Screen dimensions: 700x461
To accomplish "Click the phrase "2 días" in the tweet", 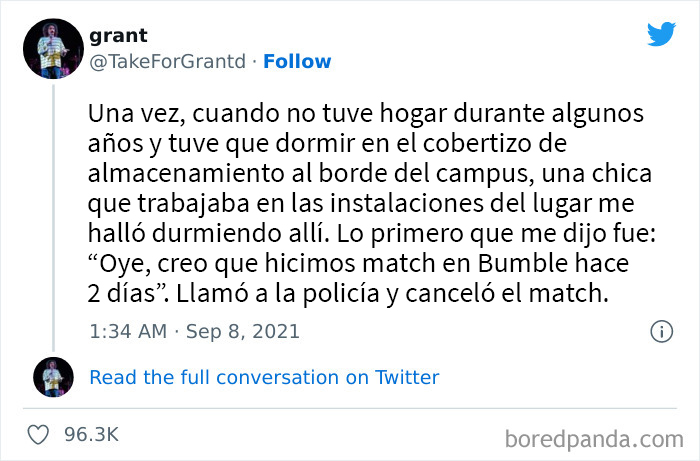I will coord(123,295).
